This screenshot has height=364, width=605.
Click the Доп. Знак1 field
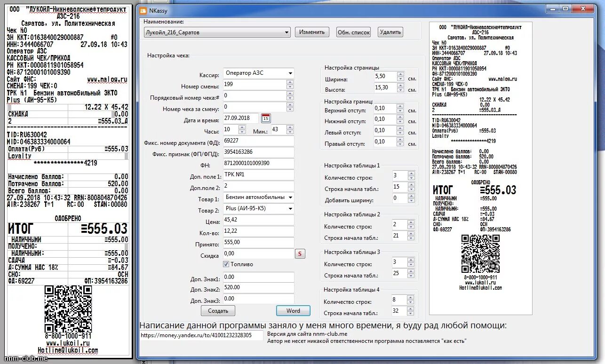click(x=258, y=277)
